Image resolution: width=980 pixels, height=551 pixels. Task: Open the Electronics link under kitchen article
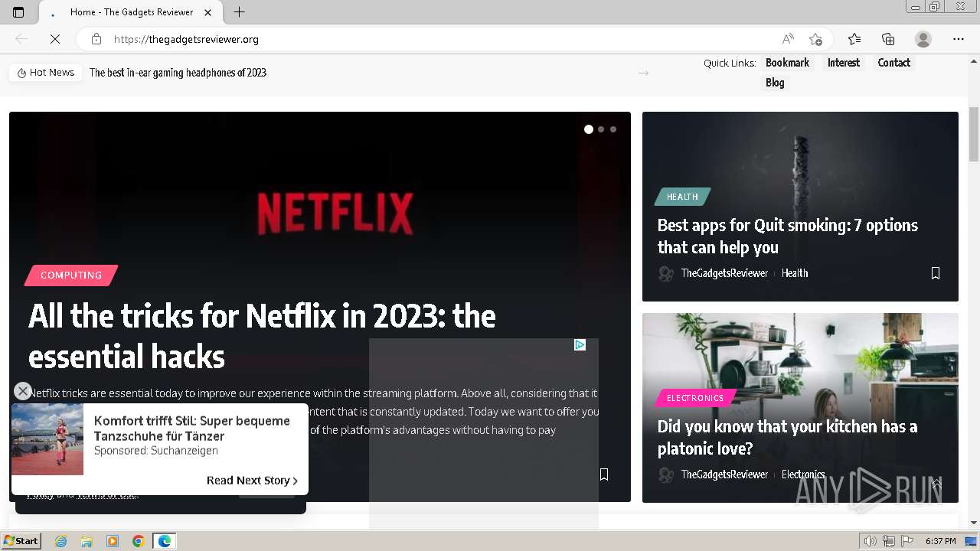[x=803, y=474]
